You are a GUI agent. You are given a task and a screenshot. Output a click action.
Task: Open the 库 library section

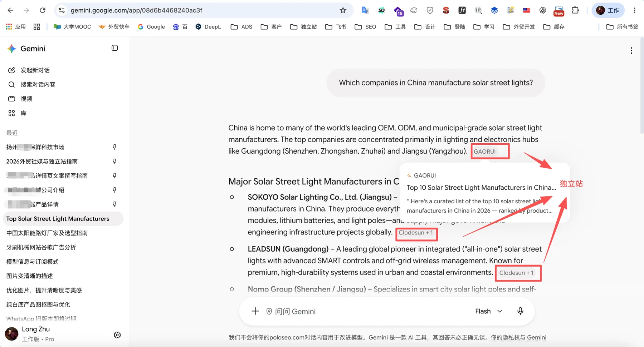pos(23,113)
